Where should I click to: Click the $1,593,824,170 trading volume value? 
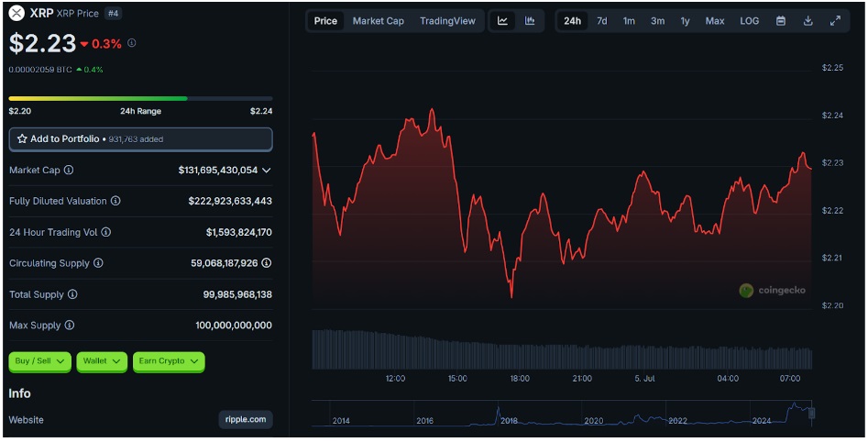239,232
